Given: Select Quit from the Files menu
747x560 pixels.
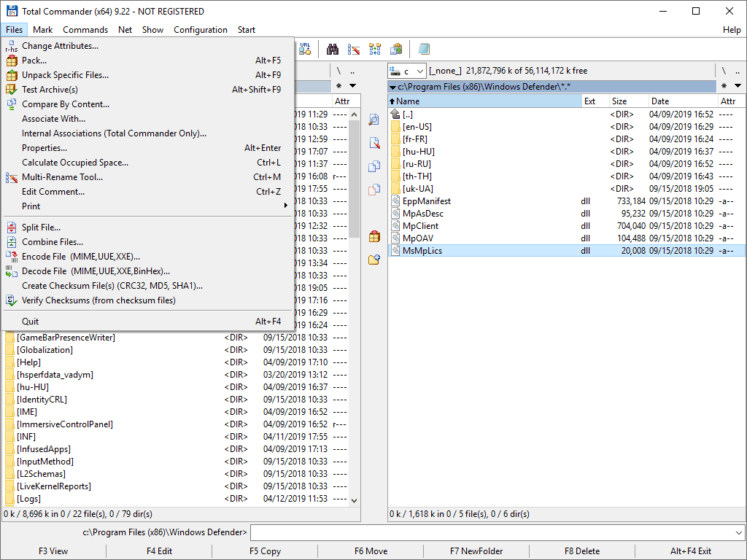Looking at the screenshot, I should [x=147, y=322].
